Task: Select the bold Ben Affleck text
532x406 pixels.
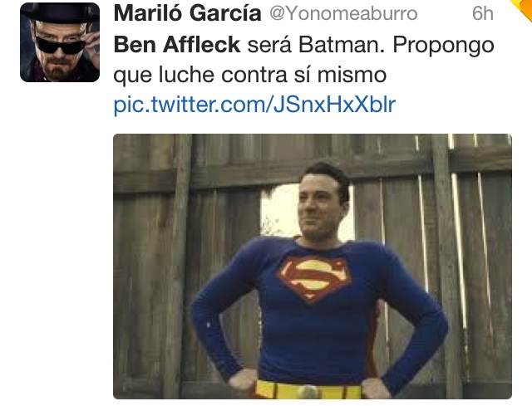Action: [177, 44]
